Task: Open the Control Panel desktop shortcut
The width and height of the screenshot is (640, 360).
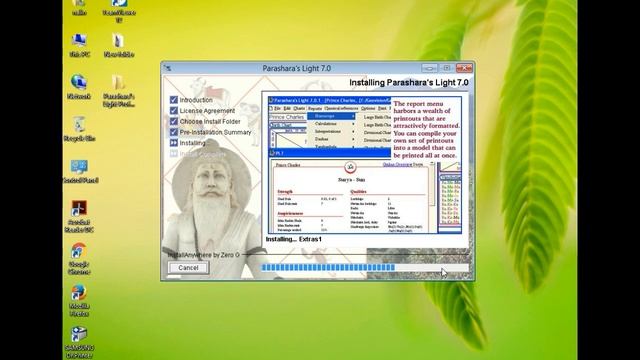Action: (80, 171)
